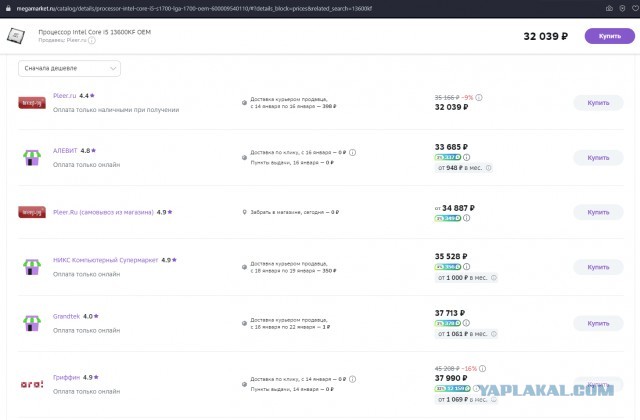This screenshot has width=640, height=420.
Task: Click info icon beside -16% discount
Action: click(x=482, y=369)
